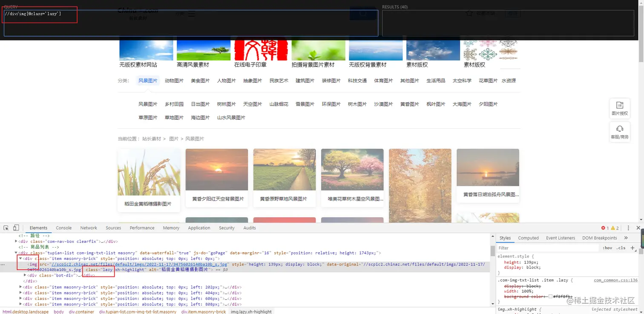
Task: Open the image src URL link in Elements
Action: tap(139, 265)
